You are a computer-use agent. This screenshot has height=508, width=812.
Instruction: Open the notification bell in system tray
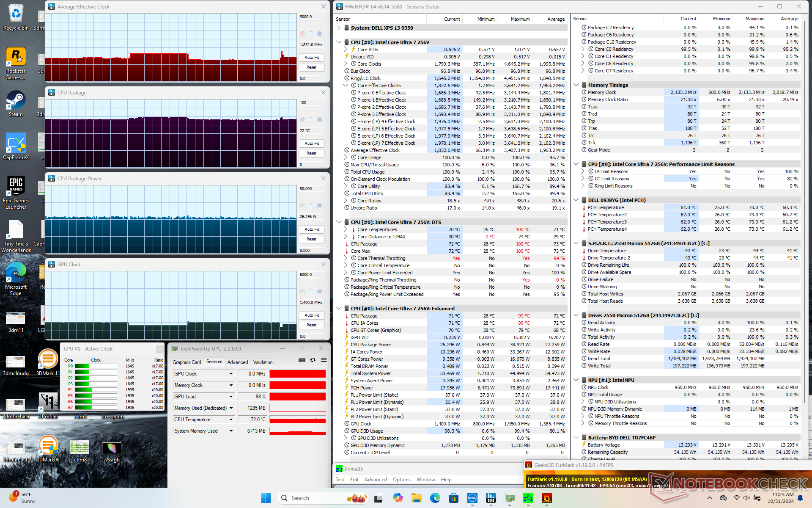(800, 498)
